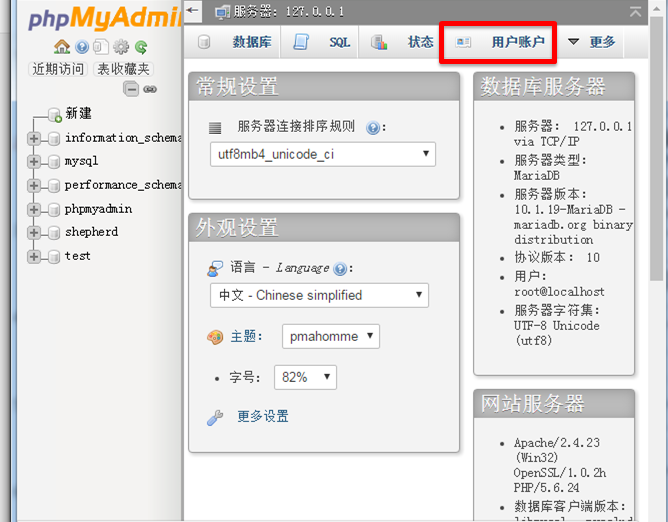This screenshot has width=668, height=522.
Task: Hide the navigation panel using left arrow
Action: point(193,10)
